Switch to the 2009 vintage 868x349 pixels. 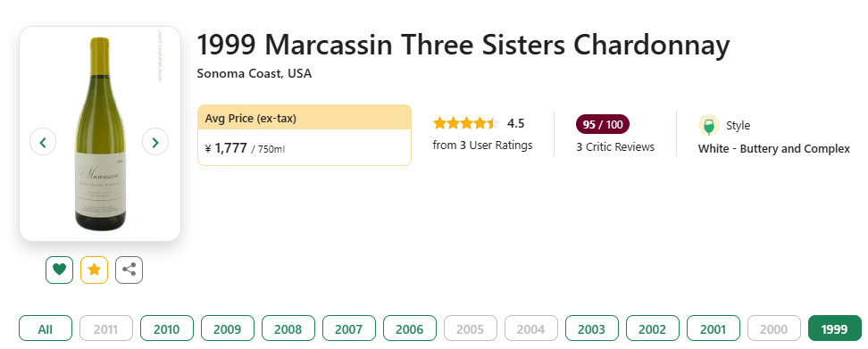(x=228, y=328)
